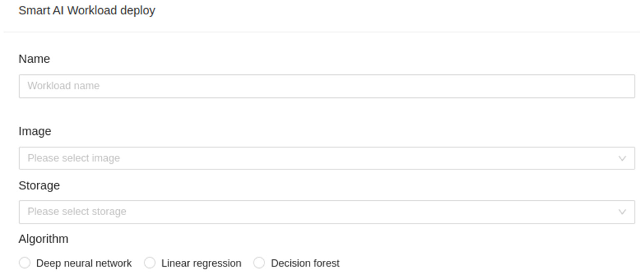Click the "Please select image" placeholder text
Image resolution: width=644 pixels, height=277 pixels.
74,158
